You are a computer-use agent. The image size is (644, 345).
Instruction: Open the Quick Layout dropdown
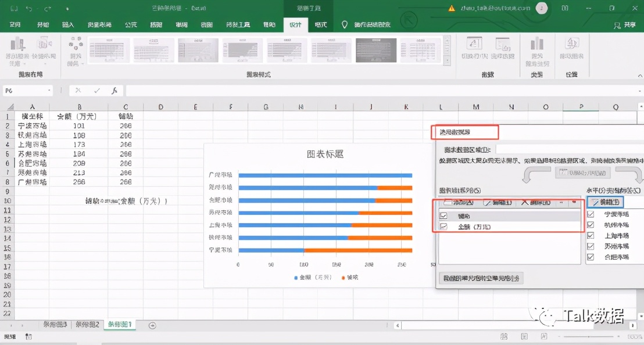pos(44,51)
